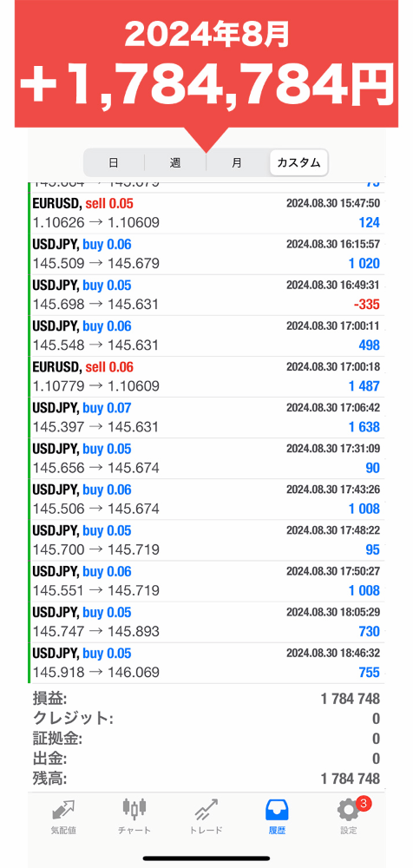This screenshot has width=413, height=868.
Task: Switch to the 週 period tab
Action: pos(175,163)
